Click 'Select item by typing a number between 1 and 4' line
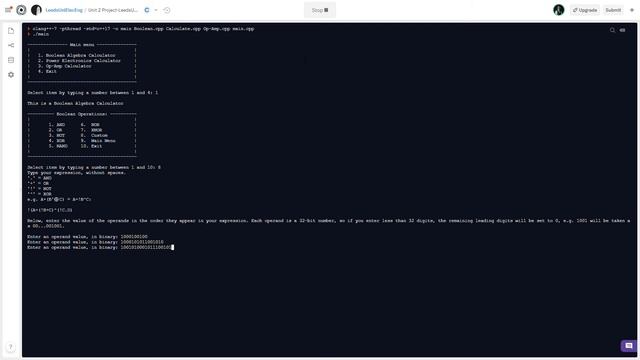The image size is (640, 360). (x=93, y=93)
